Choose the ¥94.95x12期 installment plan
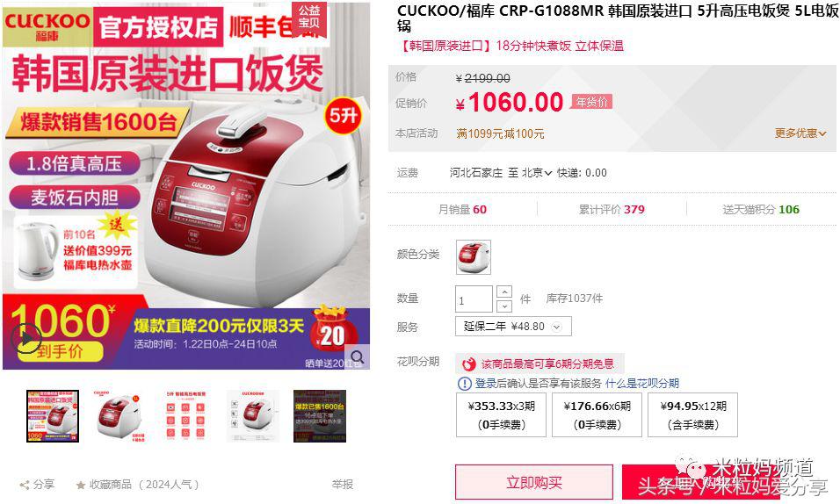The image size is (840, 504). coord(692,415)
